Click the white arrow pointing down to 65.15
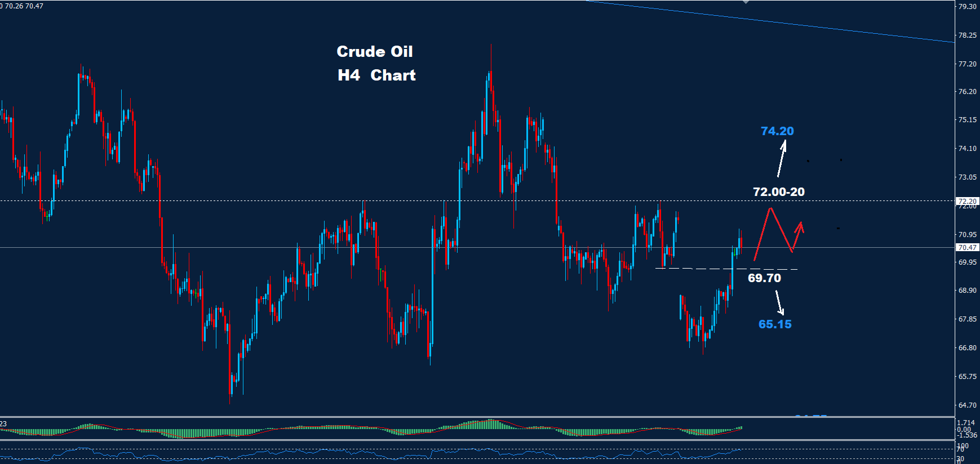Image resolution: width=980 pixels, height=464 pixels. pos(779,302)
